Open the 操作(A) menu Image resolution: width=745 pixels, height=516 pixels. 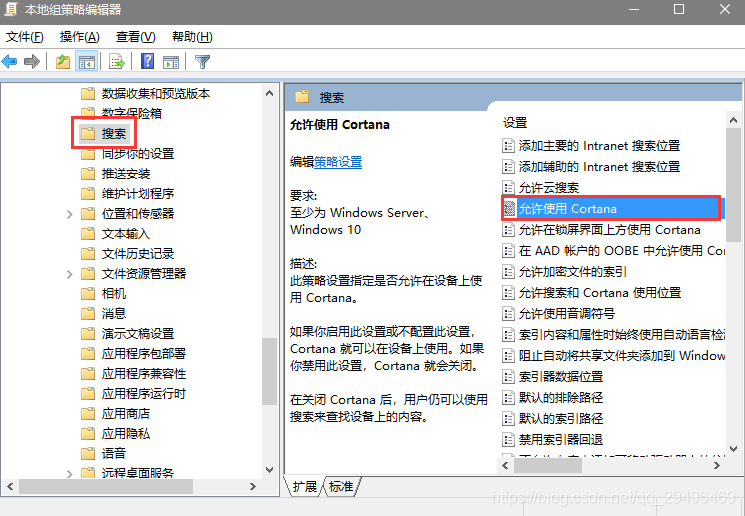79,37
